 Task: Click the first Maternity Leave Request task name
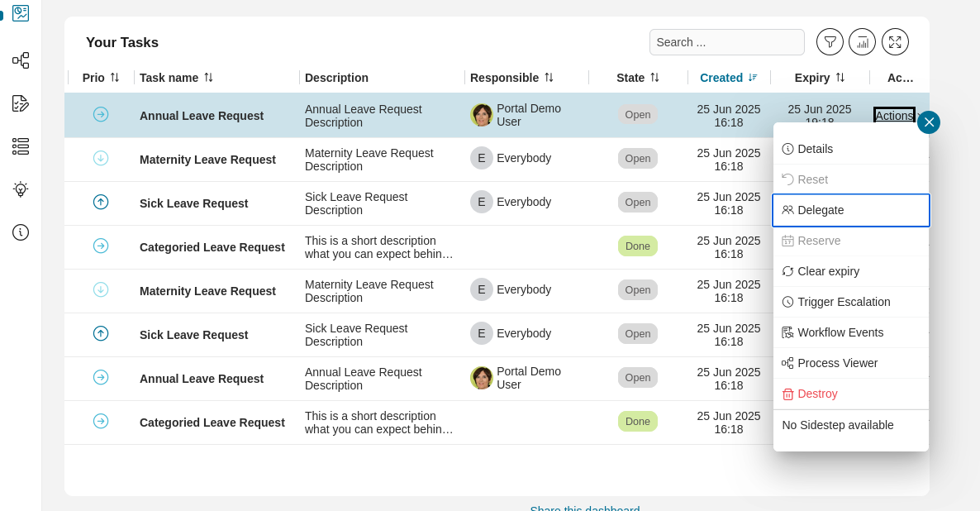pyautogui.click(x=207, y=160)
